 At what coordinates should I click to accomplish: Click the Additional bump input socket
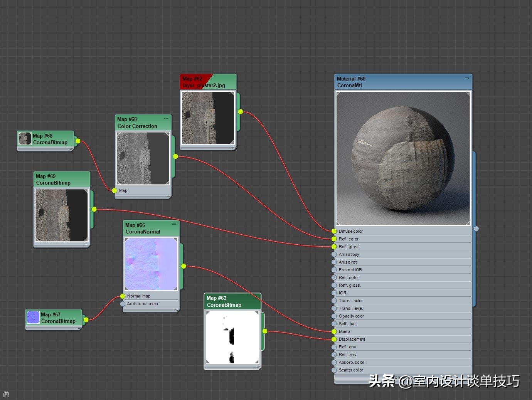[x=123, y=304]
